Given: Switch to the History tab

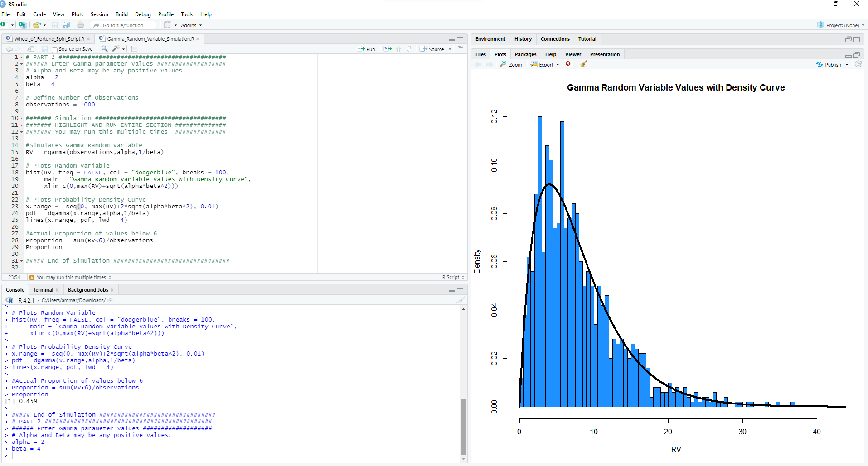Looking at the screenshot, I should (x=523, y=39).
